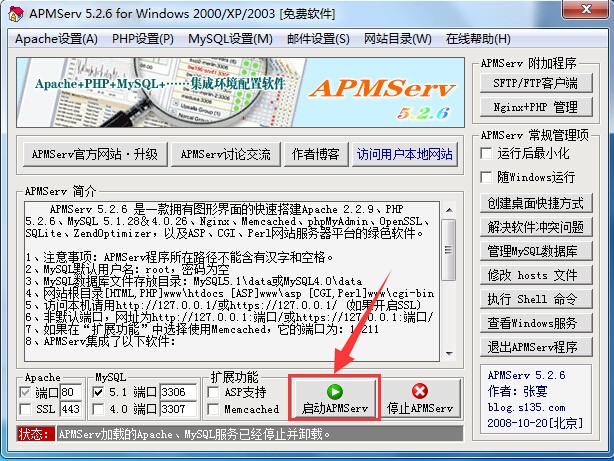Open 作者博客 button
The image size is (614, 461).
coord(316,154)
